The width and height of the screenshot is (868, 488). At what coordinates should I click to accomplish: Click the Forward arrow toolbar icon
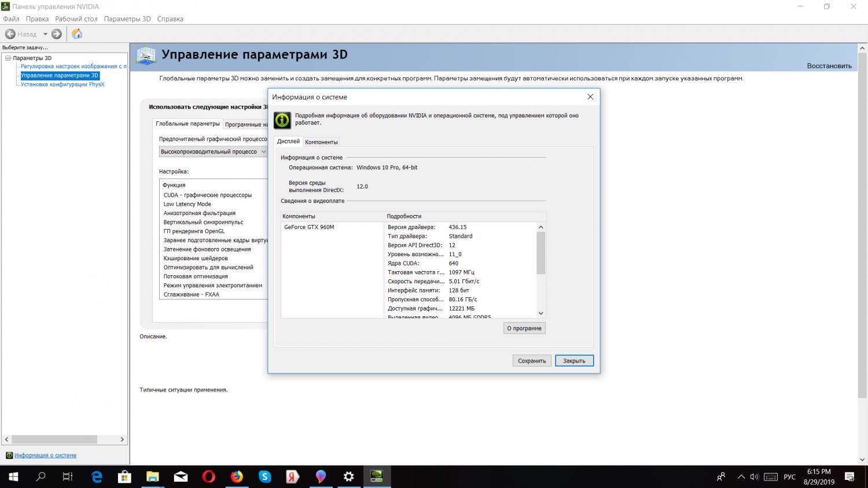(x=57, y=34)
